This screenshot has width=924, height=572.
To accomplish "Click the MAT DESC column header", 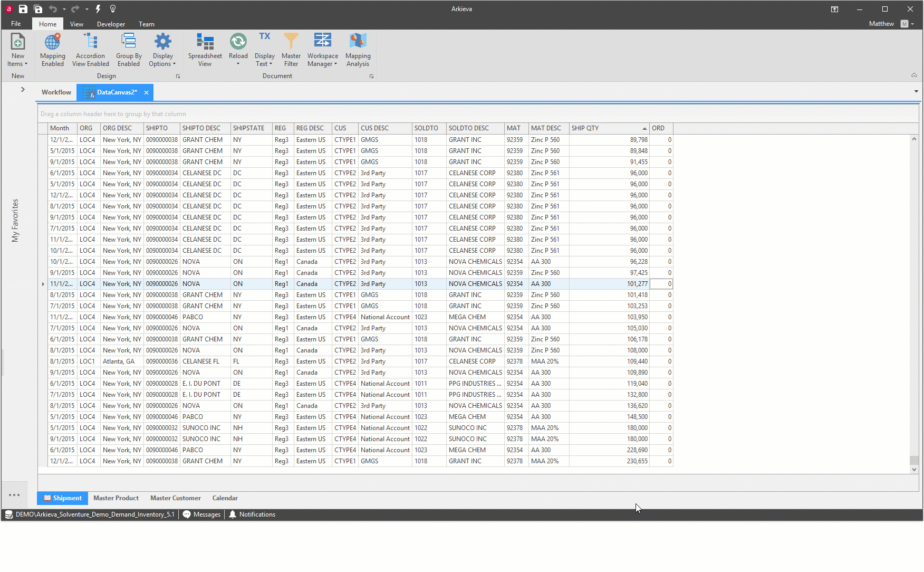I will (548, 128).
